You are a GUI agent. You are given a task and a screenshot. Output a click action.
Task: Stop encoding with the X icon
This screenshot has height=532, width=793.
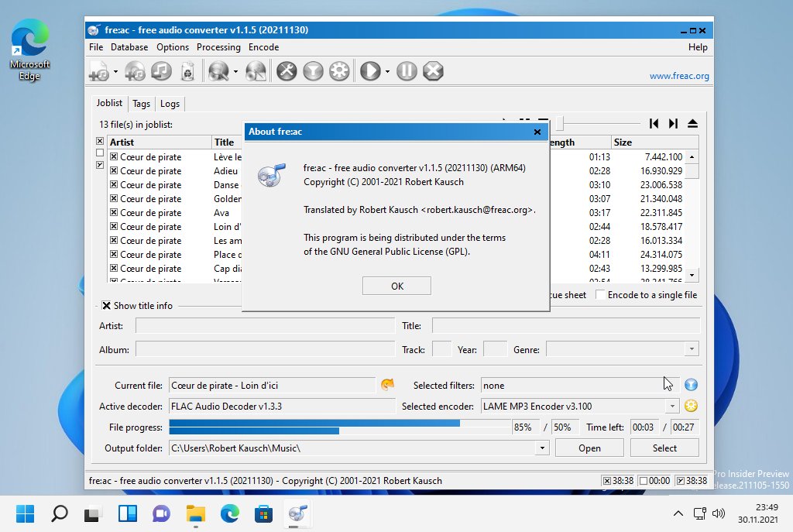(433, 71)
